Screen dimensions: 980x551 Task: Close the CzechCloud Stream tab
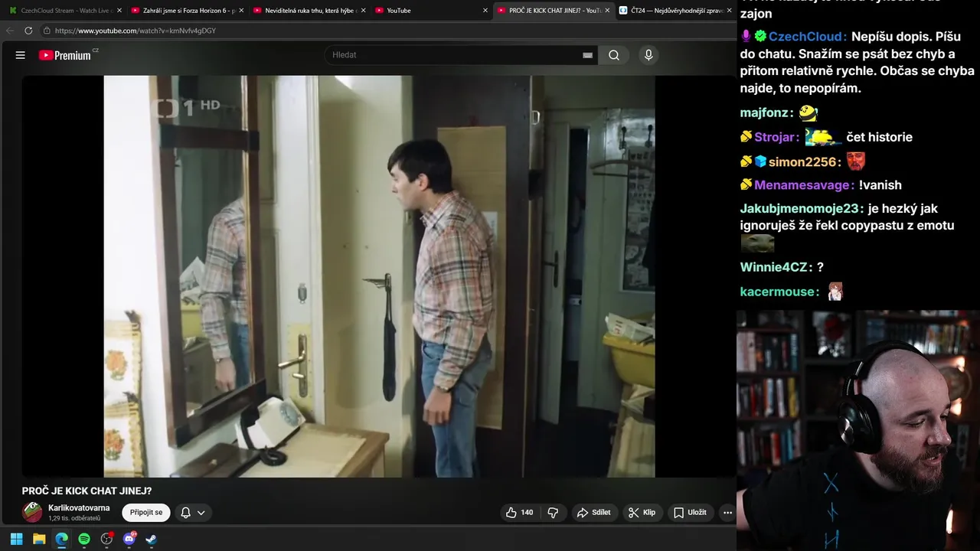pyautogui.click(x=119, y=11)
